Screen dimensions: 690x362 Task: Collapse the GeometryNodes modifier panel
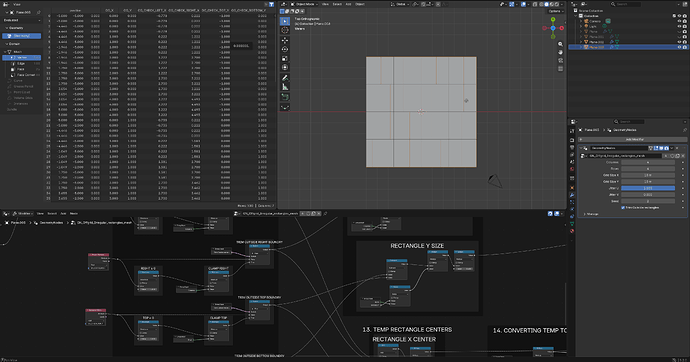click(x=581, y=148)
